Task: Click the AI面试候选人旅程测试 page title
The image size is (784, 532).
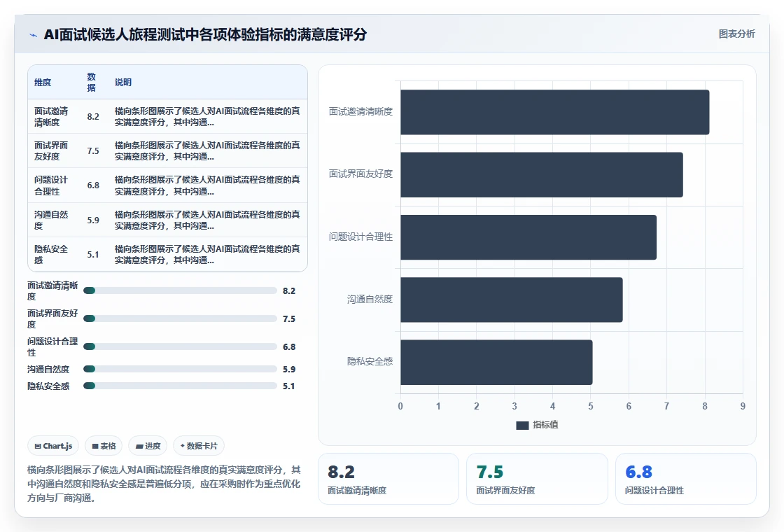Action: [x=205, y=34]
